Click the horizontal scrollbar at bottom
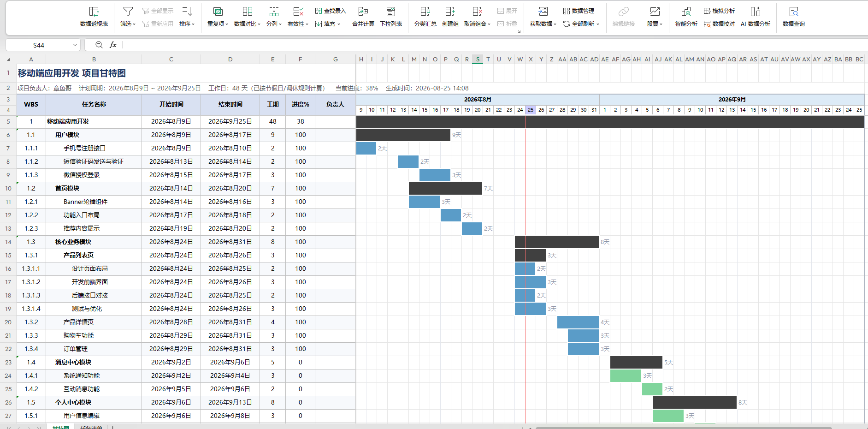The image size is (868, 429). tap(684, 428)
